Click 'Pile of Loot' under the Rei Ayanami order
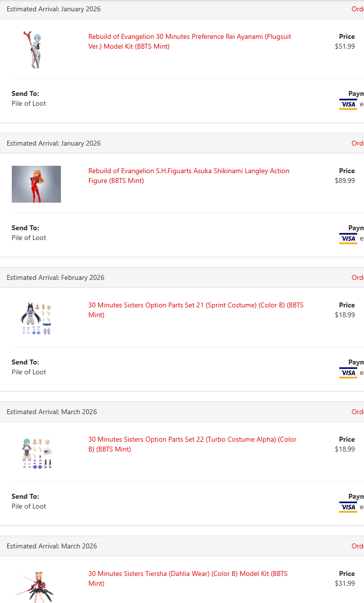364x603 pixels. [29, 103]
